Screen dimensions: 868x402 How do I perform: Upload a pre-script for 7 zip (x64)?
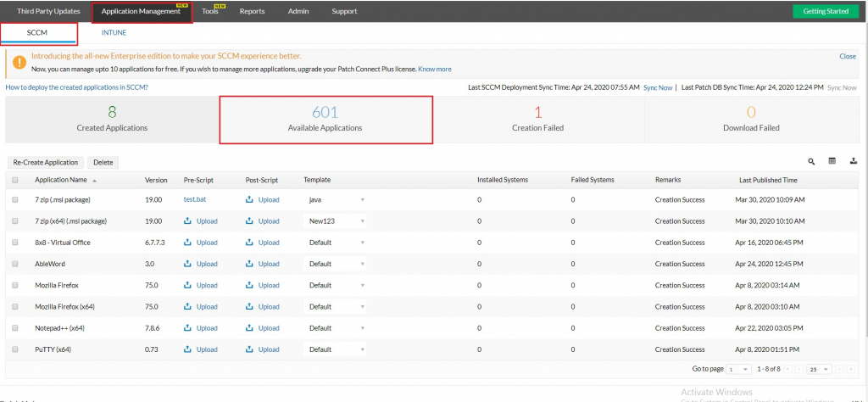pos(200,221)
